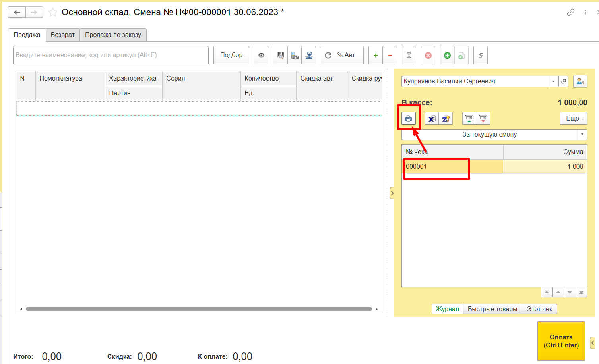Open the 'За текущую смену' period dropdown
Screen dimensions: 599x364
582,135
